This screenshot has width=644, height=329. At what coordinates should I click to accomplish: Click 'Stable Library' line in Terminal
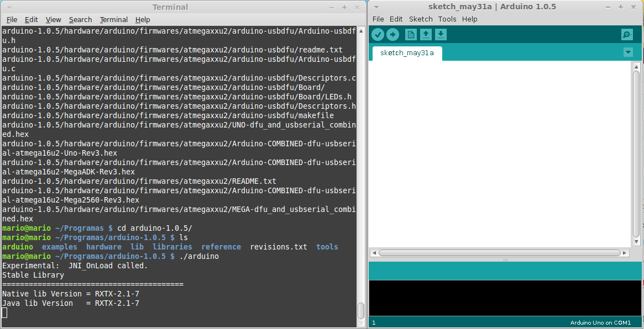pos(33,275)
